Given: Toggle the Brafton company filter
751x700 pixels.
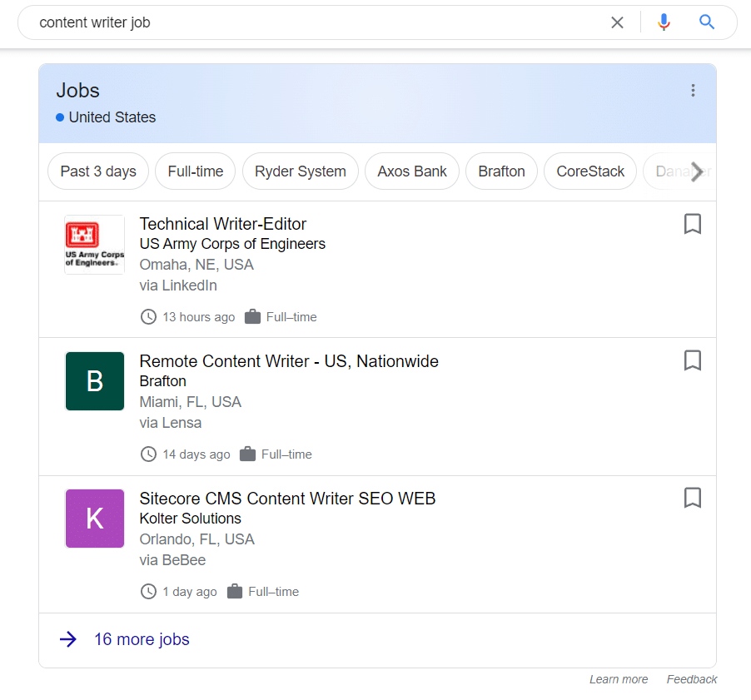Looking at the screenshot, I should pyautogui.click(x=501, y=171).
